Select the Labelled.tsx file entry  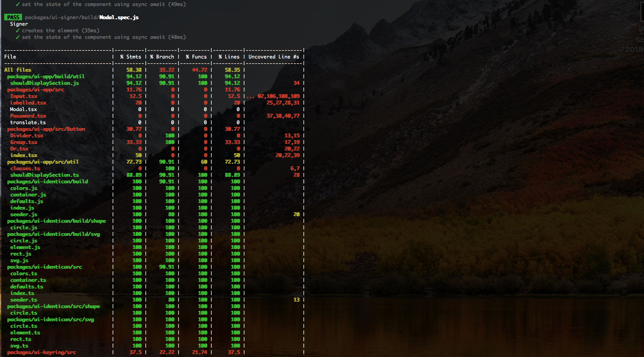(x=28, y=103)
